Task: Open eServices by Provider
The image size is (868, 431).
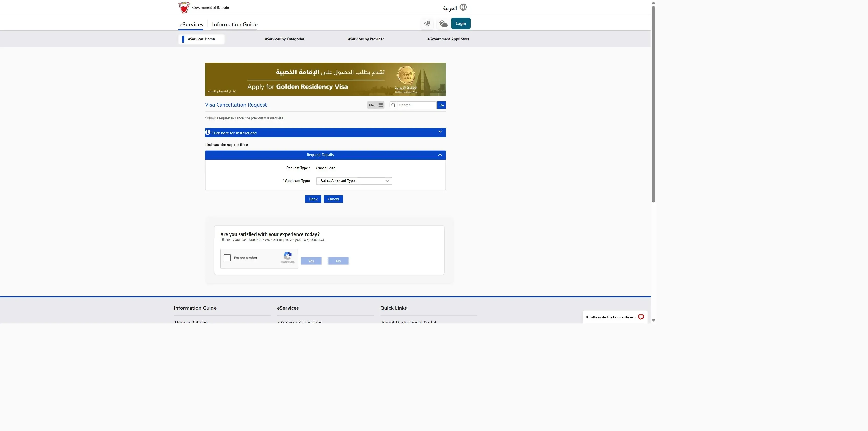Action: (x=366, y=39)
